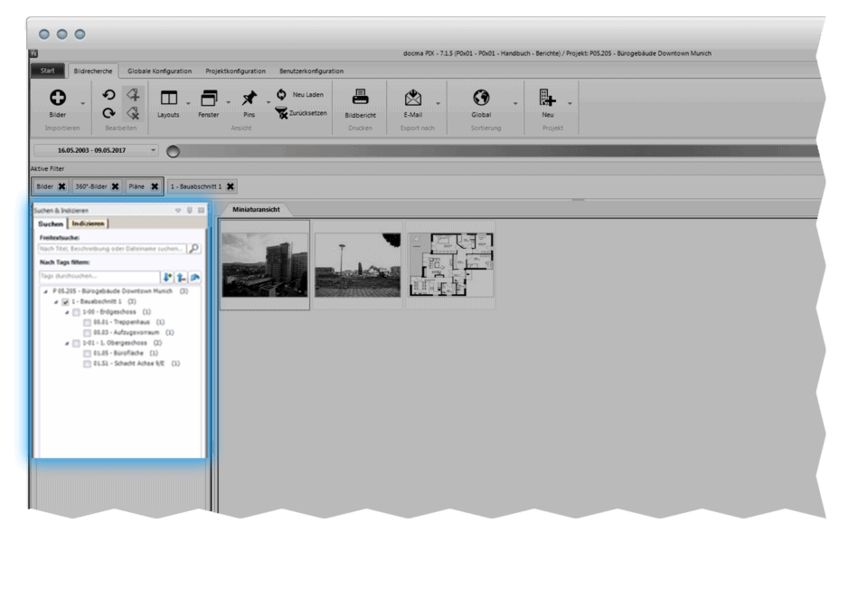Click the expand all tags icon
Screen dimensions: 868x599
[167, 277]
